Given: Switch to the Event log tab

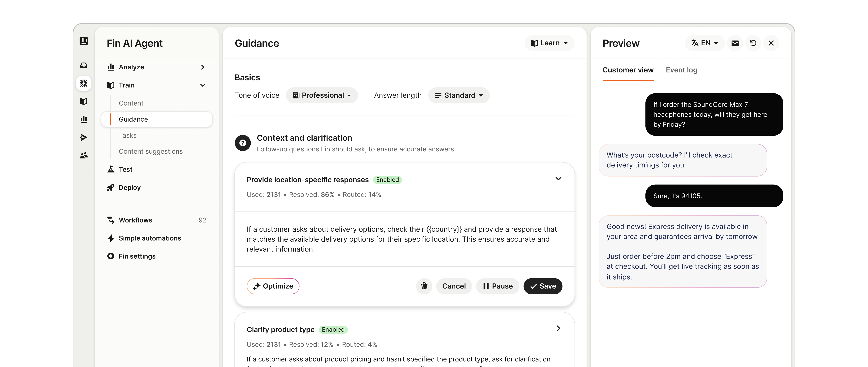Looking at the screenshot, I should (681, 70).
